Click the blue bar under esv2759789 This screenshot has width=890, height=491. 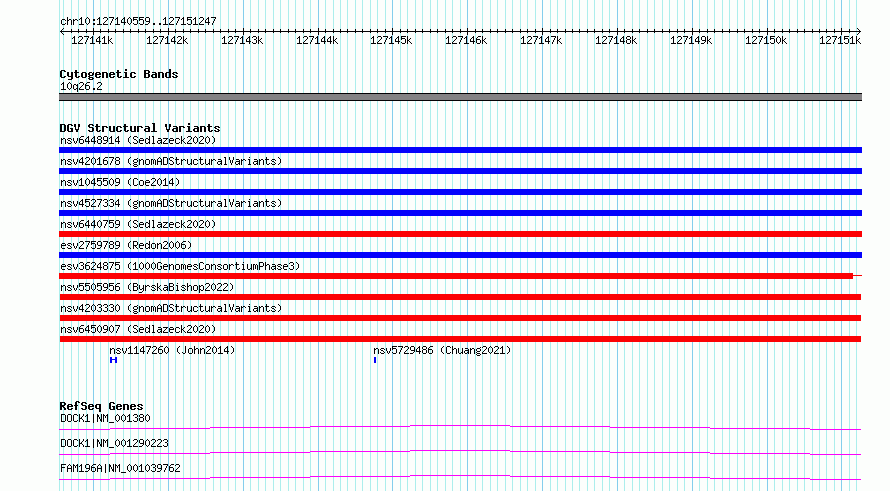pyautogui.click(x=460, y=255)
